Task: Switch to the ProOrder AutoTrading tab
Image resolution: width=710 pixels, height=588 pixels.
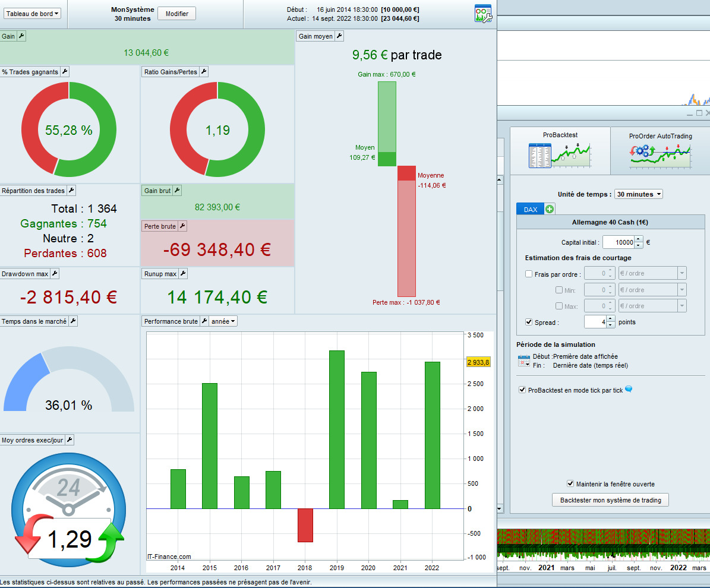Action: (x=660, y=151)
